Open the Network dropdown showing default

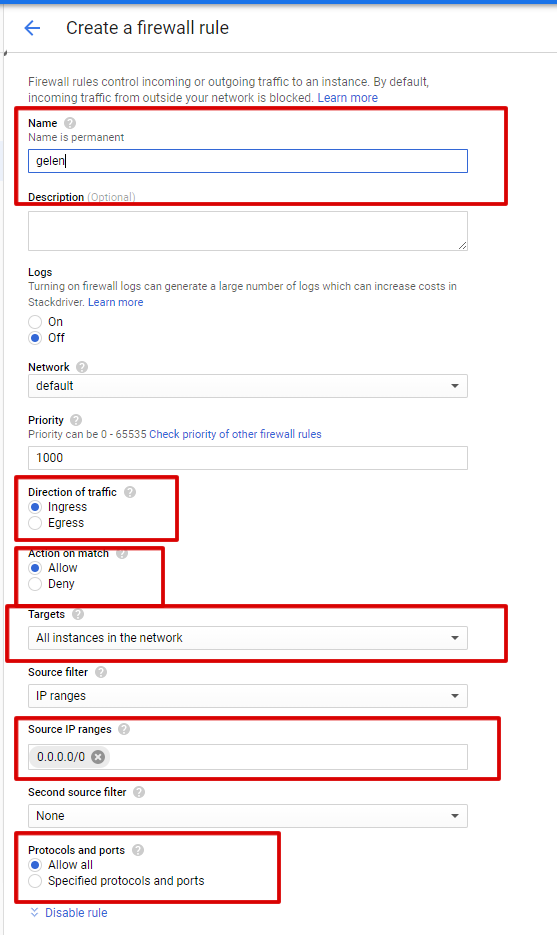click(x=247, y=386)
